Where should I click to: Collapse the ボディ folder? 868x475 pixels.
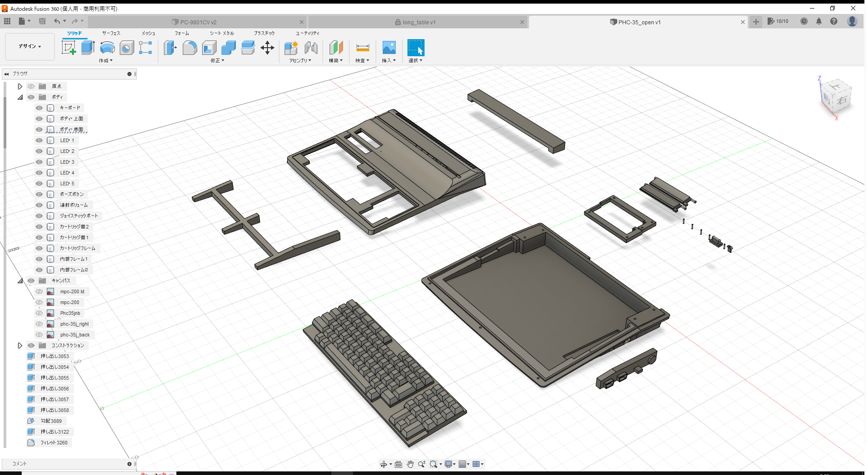point(20,97)
